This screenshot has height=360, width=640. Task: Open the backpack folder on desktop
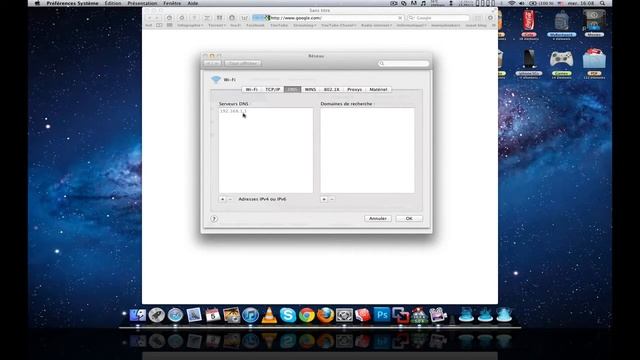[x=562, y=20]
